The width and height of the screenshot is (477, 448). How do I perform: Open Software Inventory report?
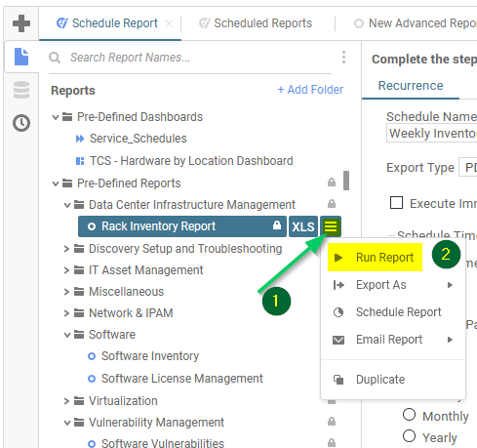150,356
